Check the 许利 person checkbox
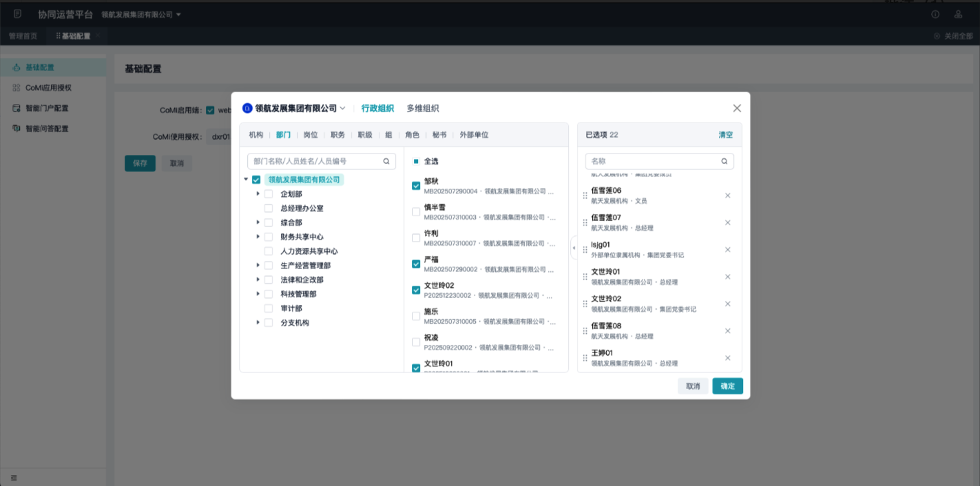This screenshot has width=980, height=486. click(416, 238)
